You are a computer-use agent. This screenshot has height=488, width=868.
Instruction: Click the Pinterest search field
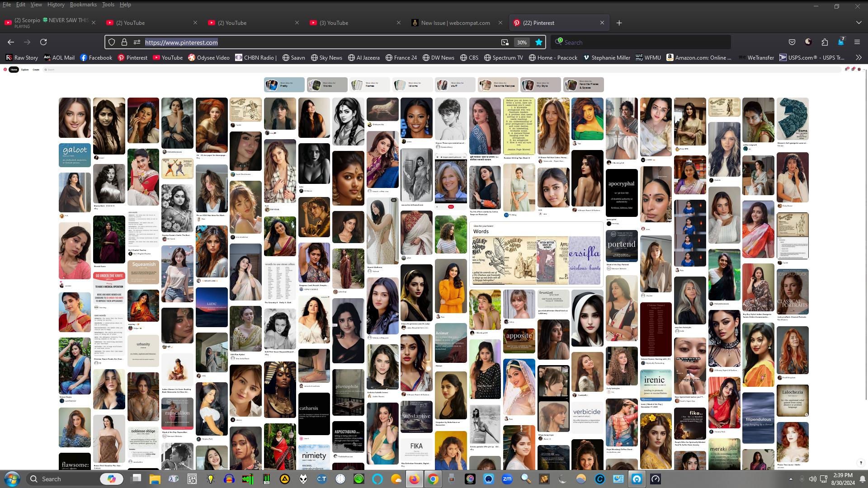[x=443, y=70]
